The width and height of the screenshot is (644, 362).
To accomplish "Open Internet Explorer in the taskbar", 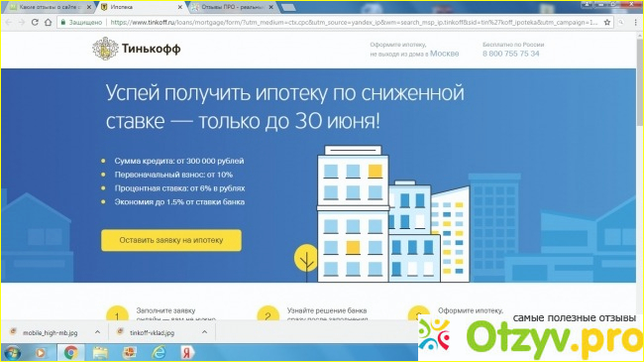I will (159, 353).
